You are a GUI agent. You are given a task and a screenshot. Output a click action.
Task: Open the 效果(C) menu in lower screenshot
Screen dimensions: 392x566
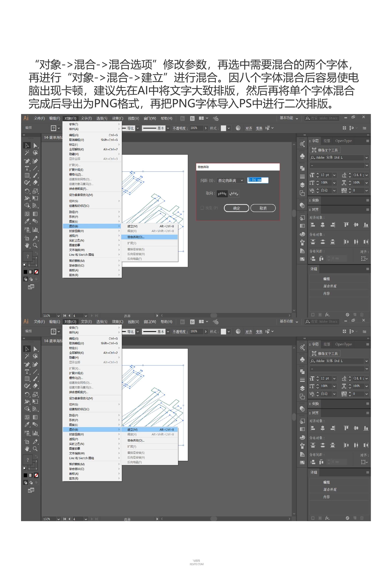click(118, 321)
